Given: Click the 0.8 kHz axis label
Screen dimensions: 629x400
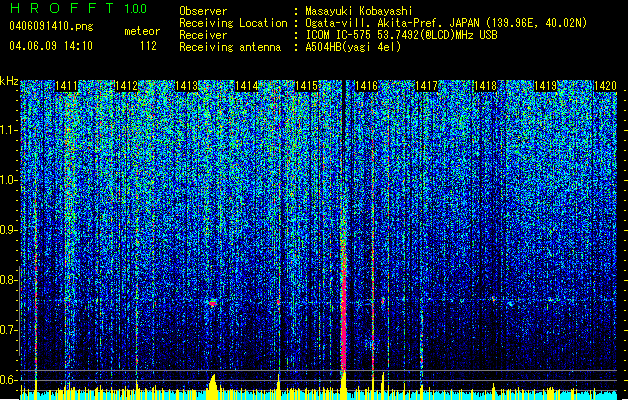Looking at the screenshot, I should (9, 280).
